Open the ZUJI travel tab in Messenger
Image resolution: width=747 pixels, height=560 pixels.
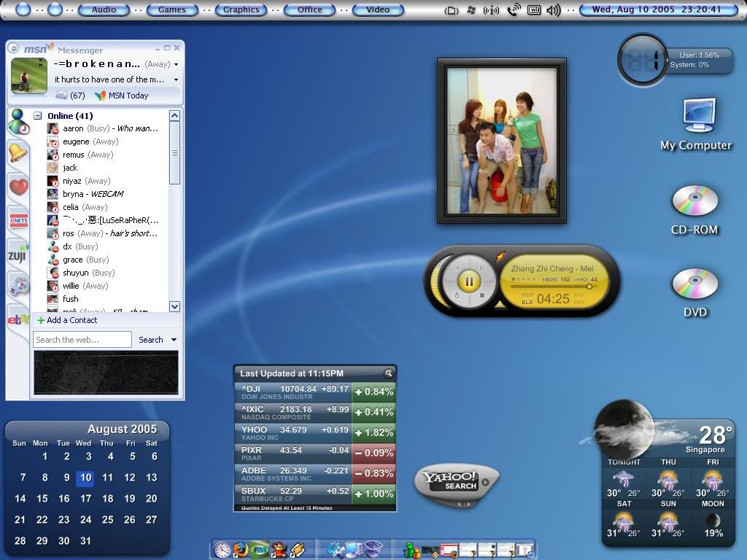tap(18, 254)
